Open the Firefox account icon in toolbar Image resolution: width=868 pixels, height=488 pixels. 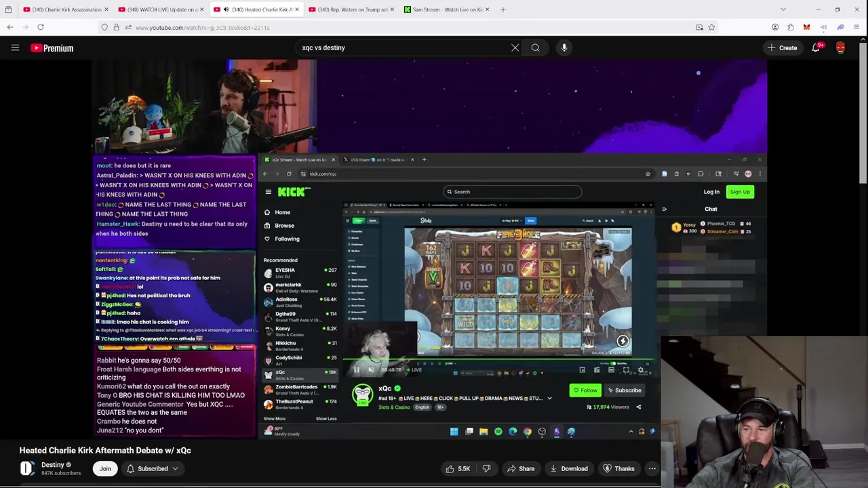tap(775, 27)
